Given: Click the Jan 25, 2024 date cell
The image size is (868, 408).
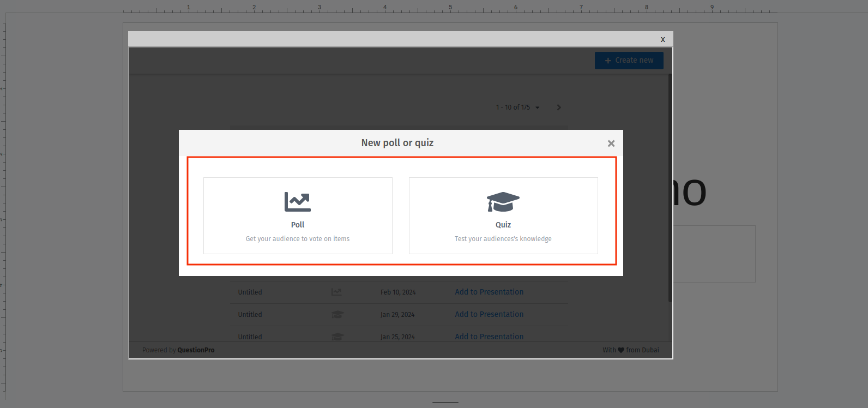Looking at the screenshot, I should click(397, 337).
